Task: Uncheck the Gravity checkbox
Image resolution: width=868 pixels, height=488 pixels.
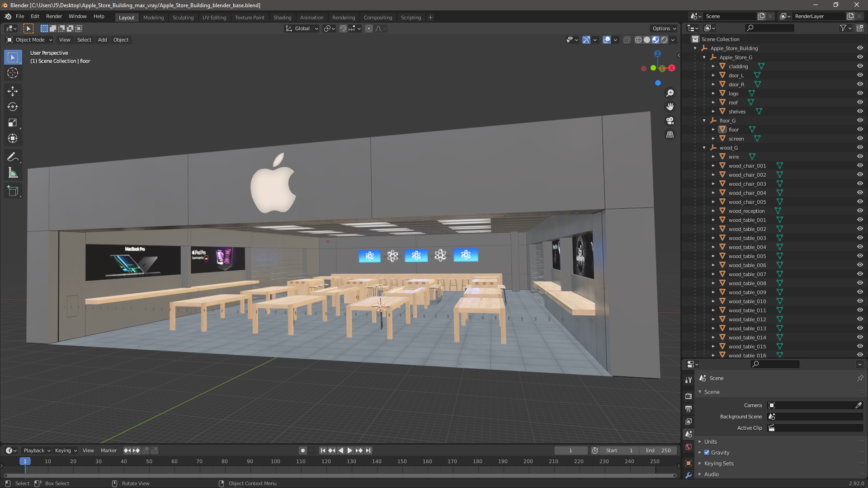Action: pyautogui.click(x=707, y=452)
